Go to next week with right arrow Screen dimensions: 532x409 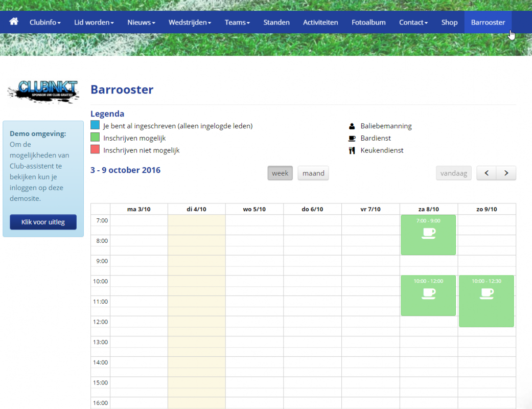click(x=506, y=173)
